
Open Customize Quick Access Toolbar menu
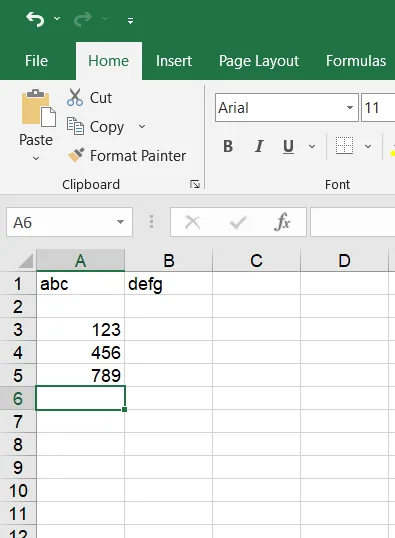130,21
